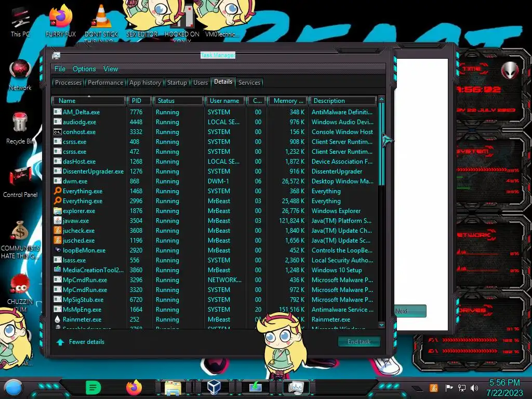The width and height of the screenshot is (532, 399).
Task: Open the network tray icon
Action: tap(461, 388)
